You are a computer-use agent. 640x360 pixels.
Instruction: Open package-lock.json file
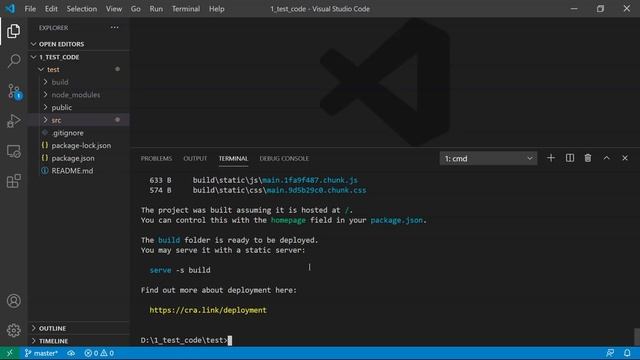pyautogui.click(x=78, y=145)
